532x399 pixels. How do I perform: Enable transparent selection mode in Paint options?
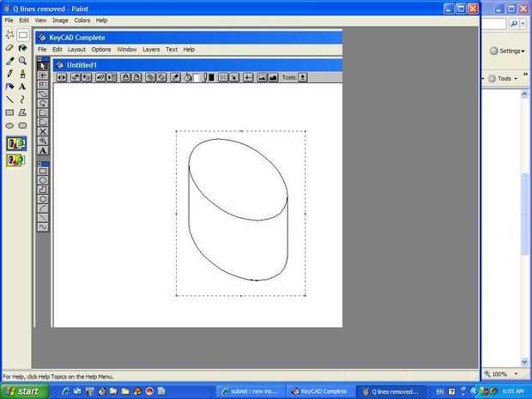(16, 160)
